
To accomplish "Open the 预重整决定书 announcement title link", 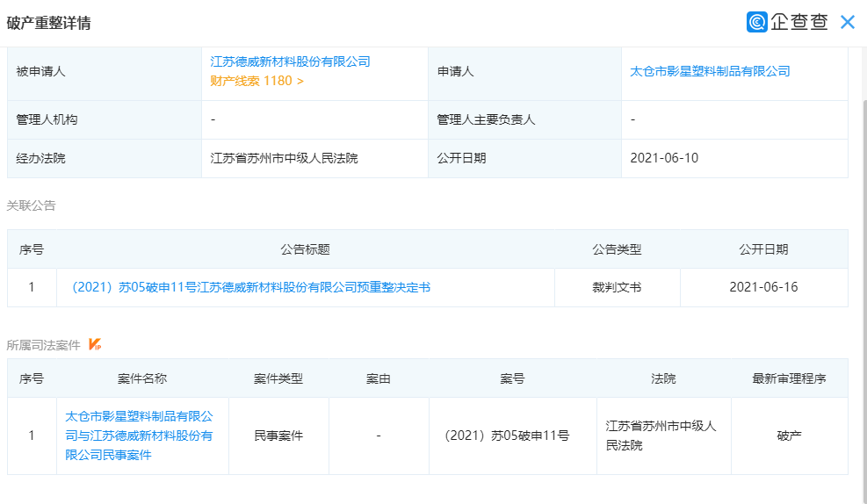I will point(250,287).
